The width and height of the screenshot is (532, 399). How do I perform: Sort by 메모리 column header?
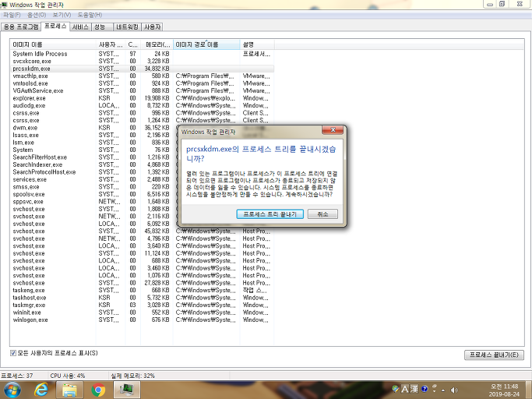[157, 45]
